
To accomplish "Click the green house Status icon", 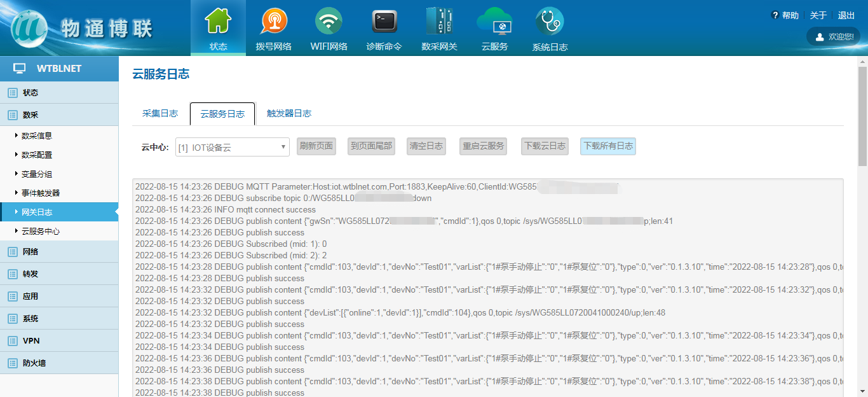I will coord(218,22).
